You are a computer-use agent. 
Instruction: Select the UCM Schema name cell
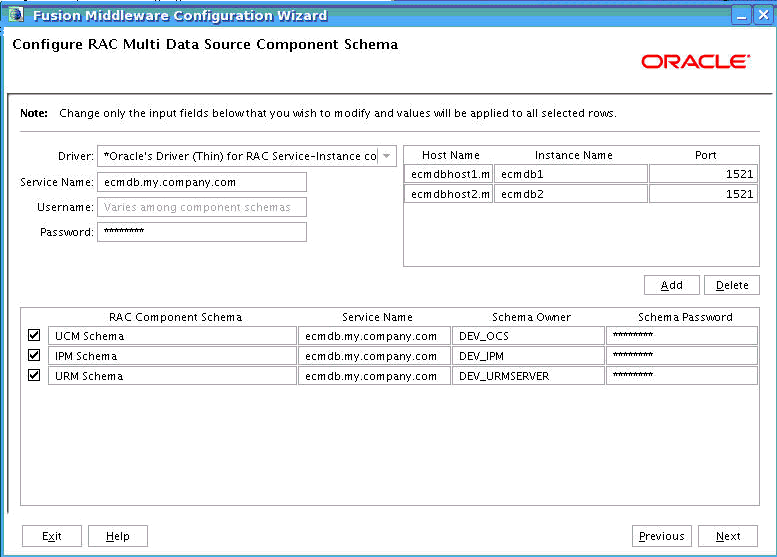(x=172, y=335)
